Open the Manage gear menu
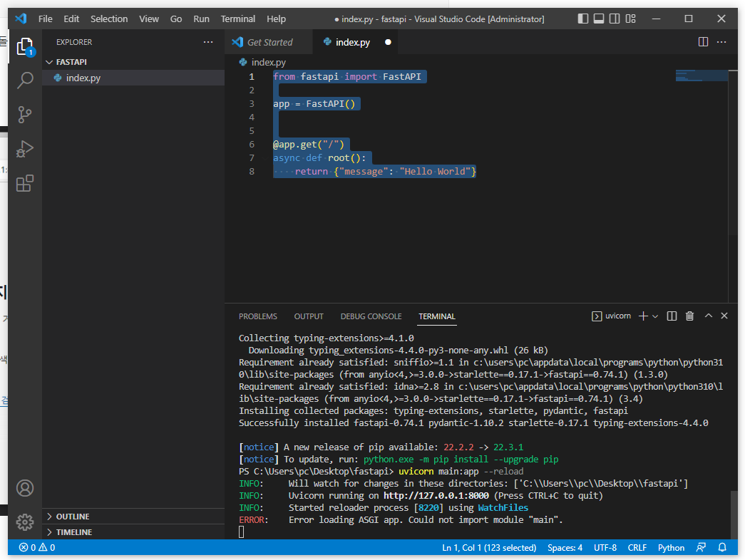The width and height of the screenshot is (745, 560). pyautogui.click(x=25, y=522)
